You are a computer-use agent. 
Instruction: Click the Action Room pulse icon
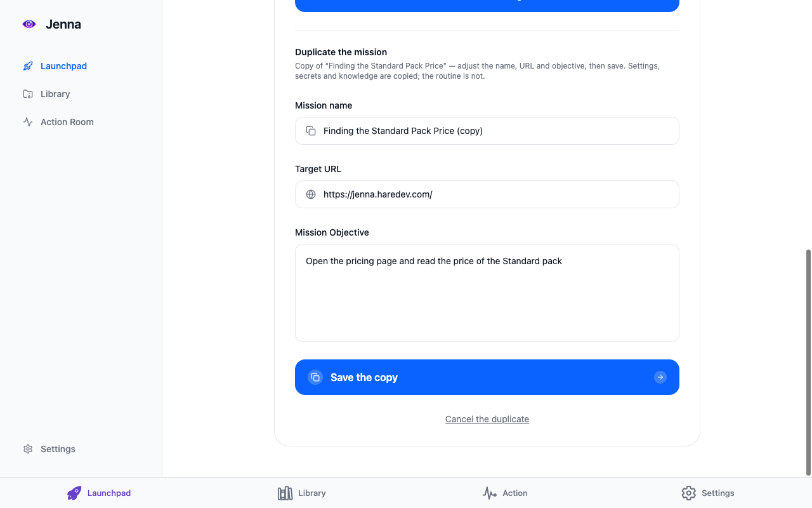(28, 122)
